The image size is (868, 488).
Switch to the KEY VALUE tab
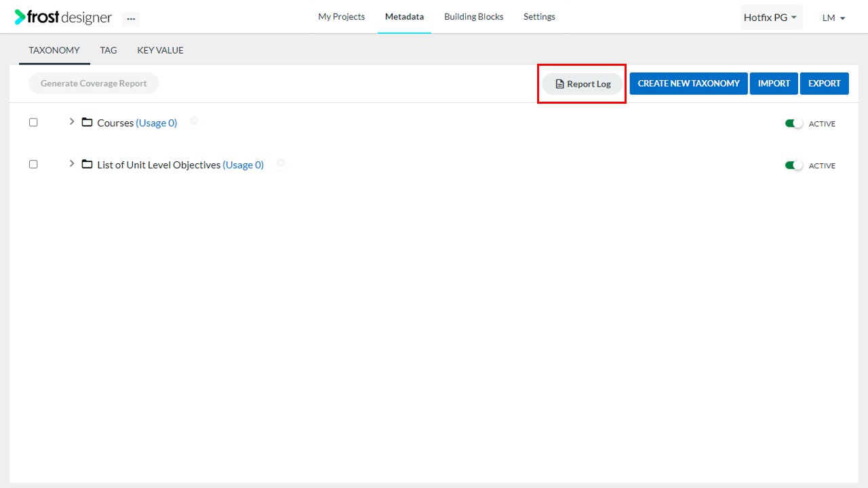click(160, 50)
